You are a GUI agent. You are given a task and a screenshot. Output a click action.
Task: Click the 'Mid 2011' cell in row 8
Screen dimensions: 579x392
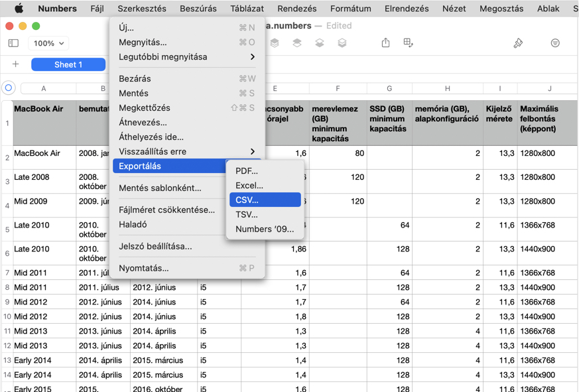pyautogui.click(x=44, y=287)
